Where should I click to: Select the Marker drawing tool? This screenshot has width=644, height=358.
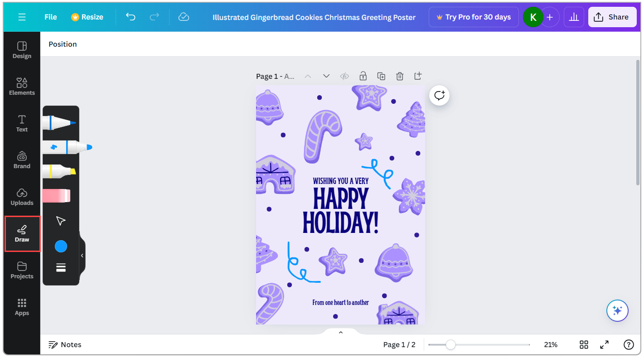(x=61, y=146)
